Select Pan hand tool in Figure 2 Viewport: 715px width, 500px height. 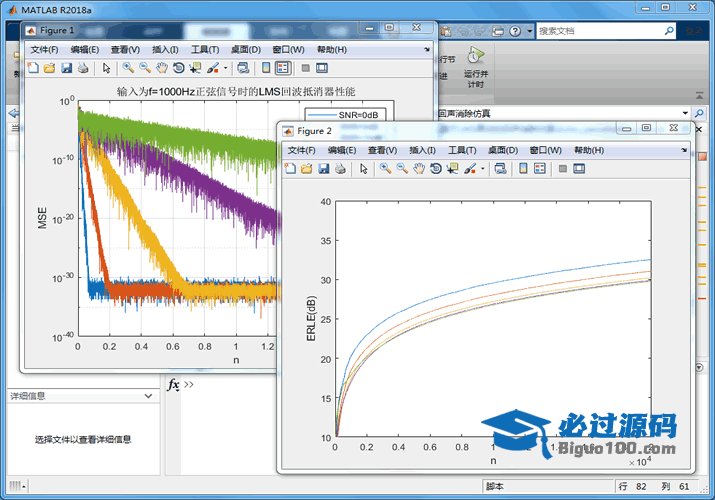click(x=419, y=169)
